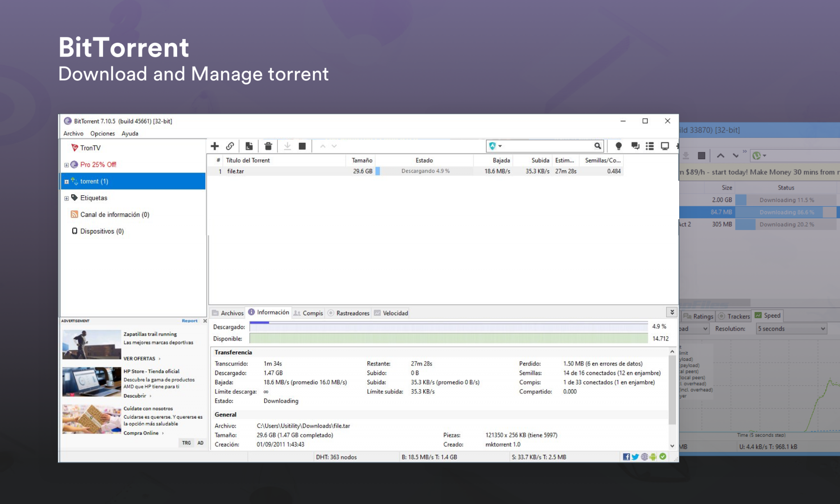840x504 pixels.
Task: Open Resolution 5 seconds dropdown in background window
Action: (x=791, y=328)
